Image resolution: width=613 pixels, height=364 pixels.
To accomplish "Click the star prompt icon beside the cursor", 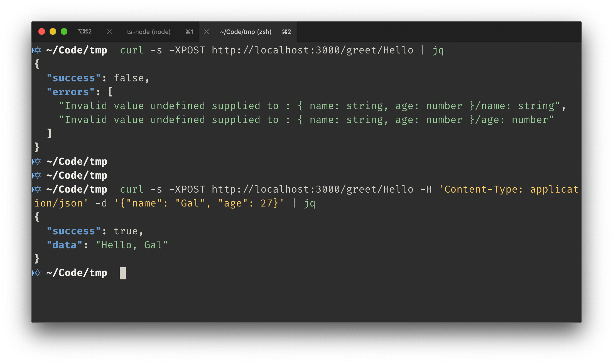I will click(x=37, y=273).
